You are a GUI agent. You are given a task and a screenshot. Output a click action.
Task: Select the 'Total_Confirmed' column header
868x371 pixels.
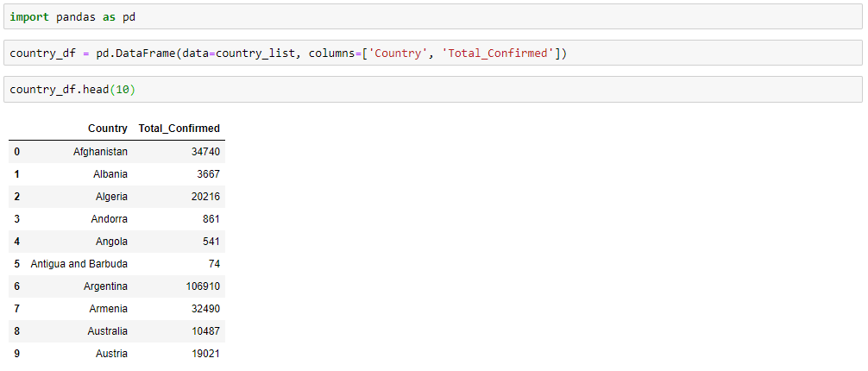179,129
